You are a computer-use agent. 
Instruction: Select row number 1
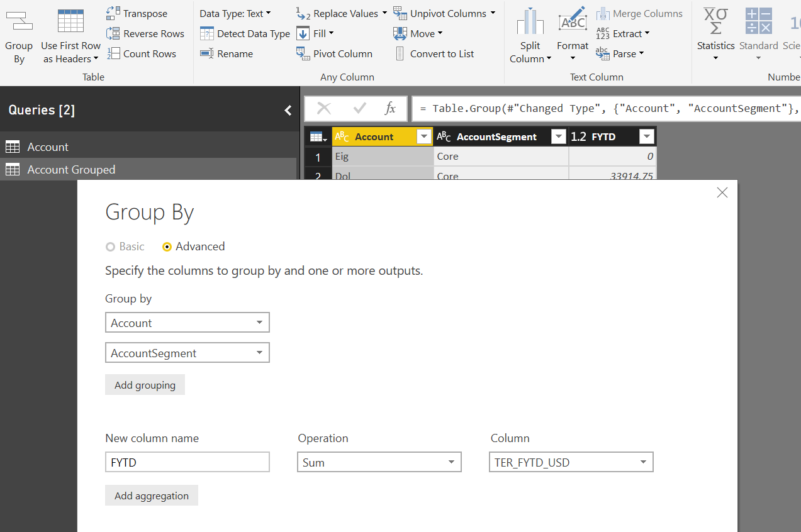(x=318, y=157)
